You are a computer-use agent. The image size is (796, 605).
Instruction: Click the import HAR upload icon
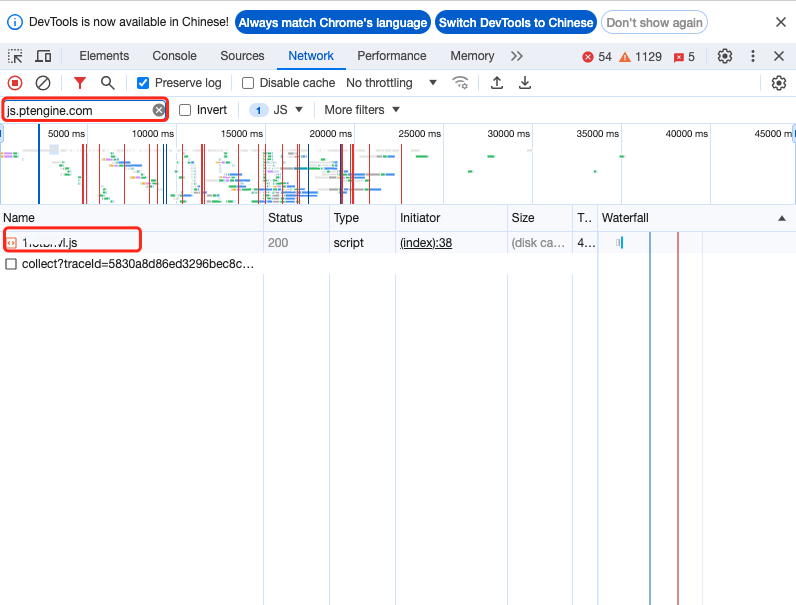(497, 83)
